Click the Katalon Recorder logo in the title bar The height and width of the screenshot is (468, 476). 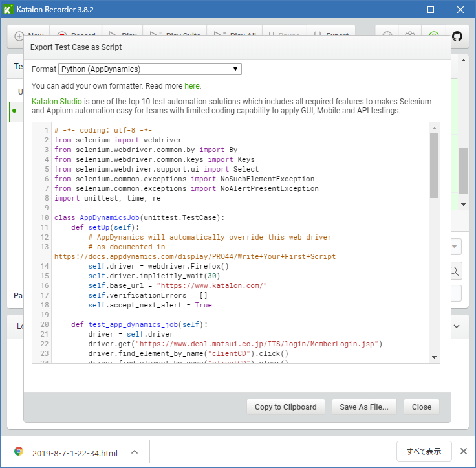[x=8, y=10]
